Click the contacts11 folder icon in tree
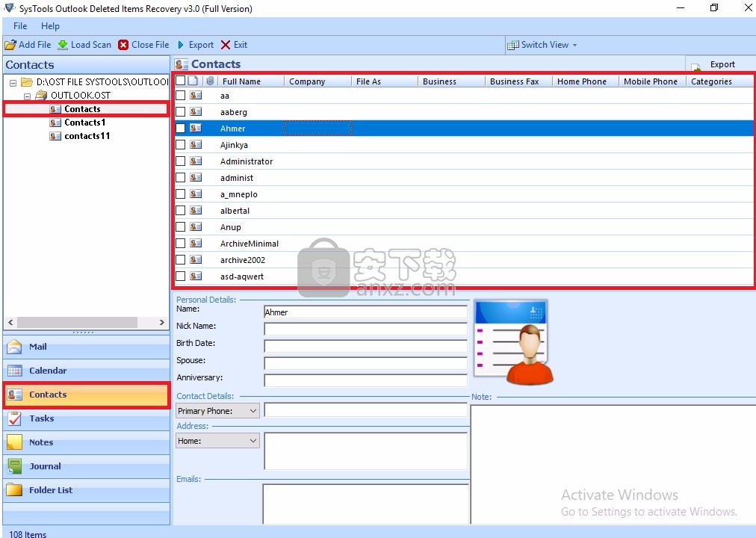 [x=55, y=136]
